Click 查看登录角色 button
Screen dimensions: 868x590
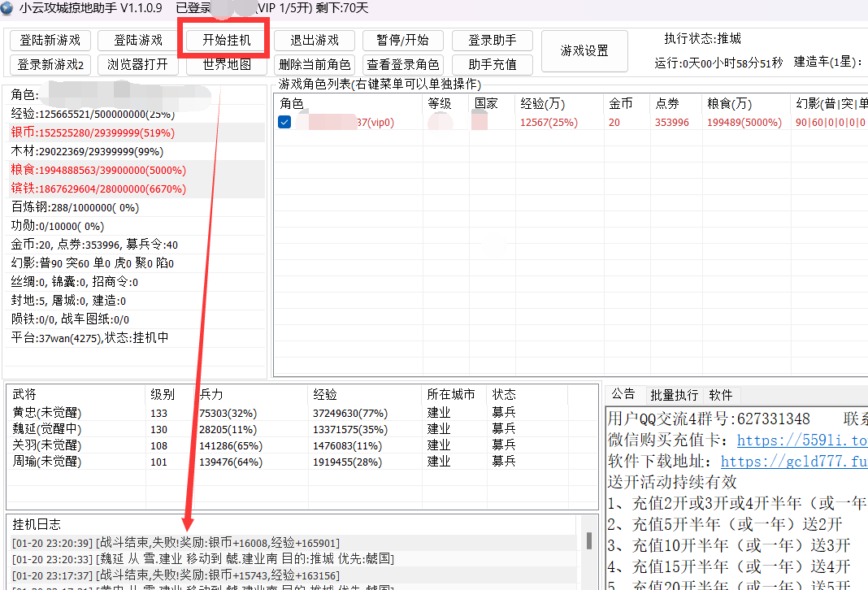pyautogui.click(x=402, y=64)
